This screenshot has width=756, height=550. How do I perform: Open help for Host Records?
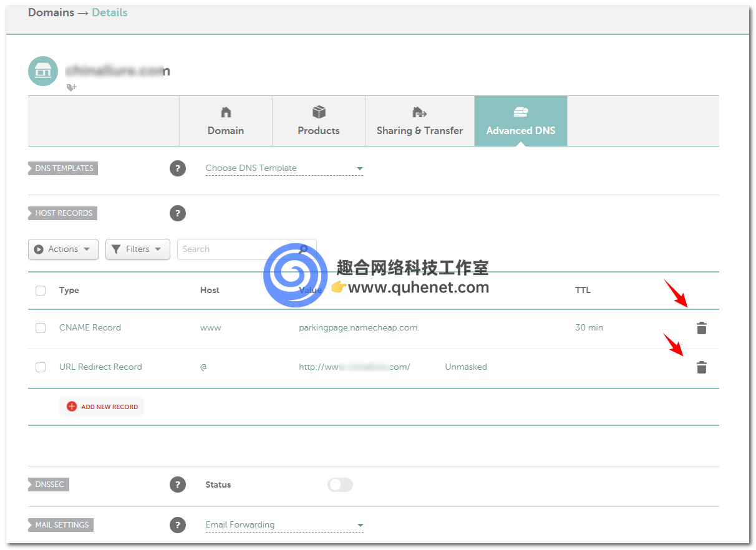pyautogui.click(x=178, y=213)
